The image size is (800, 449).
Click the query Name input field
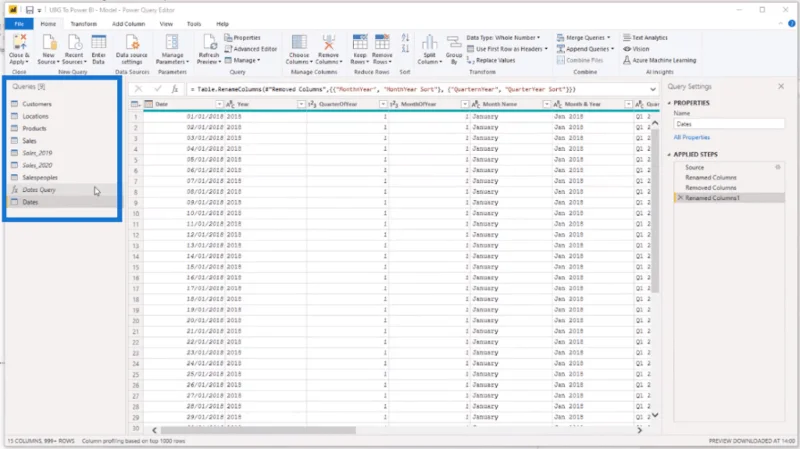729,124
